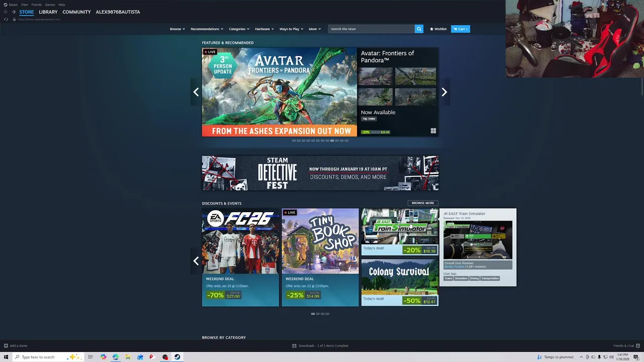Image resolution: width=644 pixels, height=362 pixels.
Task: Go back with the browser back arrow
Action: coord(6,12)
